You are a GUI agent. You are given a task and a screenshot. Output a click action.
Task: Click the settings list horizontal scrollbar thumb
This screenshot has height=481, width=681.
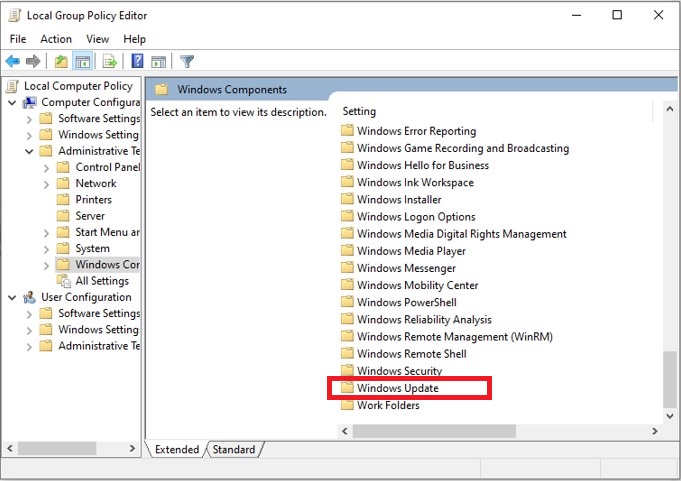pos(434,431)
